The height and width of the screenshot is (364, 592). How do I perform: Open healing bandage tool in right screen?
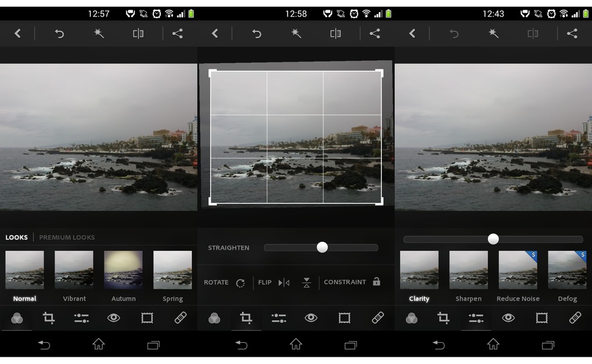pos(575,318)
